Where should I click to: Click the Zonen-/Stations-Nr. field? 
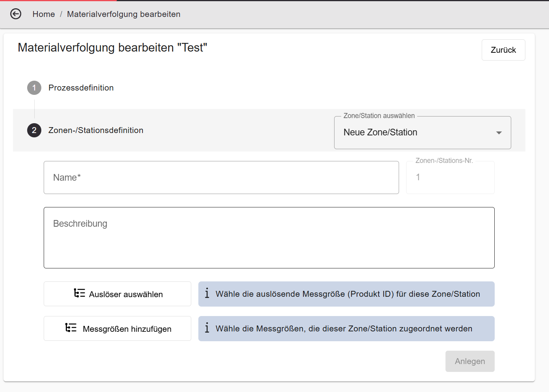pyautogui.click(x=450, y=178)
